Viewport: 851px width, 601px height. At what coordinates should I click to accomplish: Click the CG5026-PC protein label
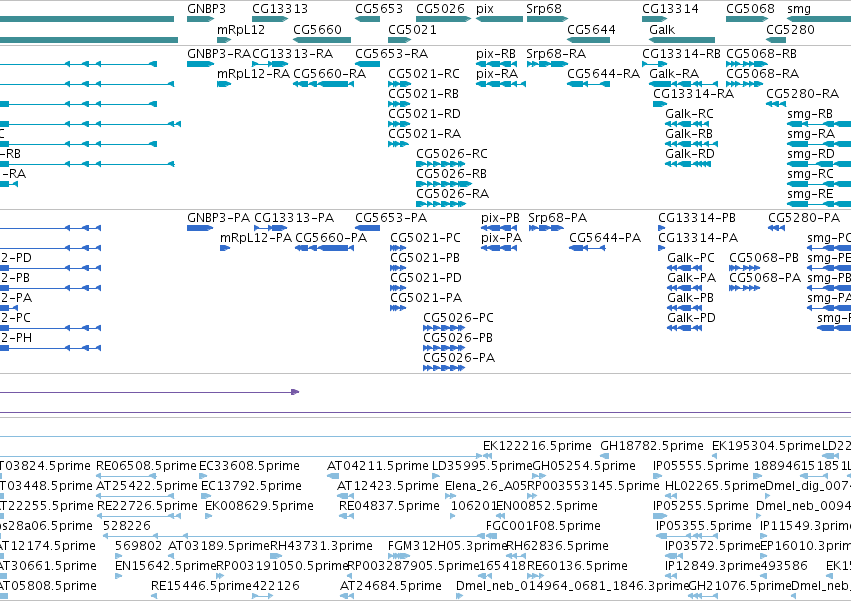pyautogui.click(x=458, y=318)
